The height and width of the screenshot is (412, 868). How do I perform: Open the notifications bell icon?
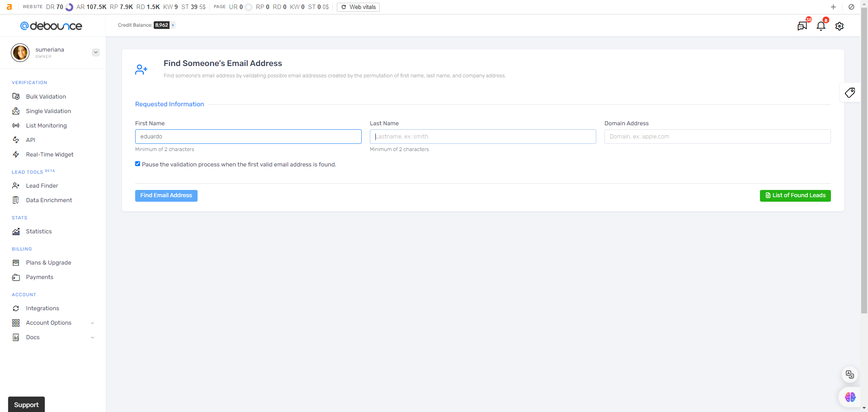(x=821, y=26)
